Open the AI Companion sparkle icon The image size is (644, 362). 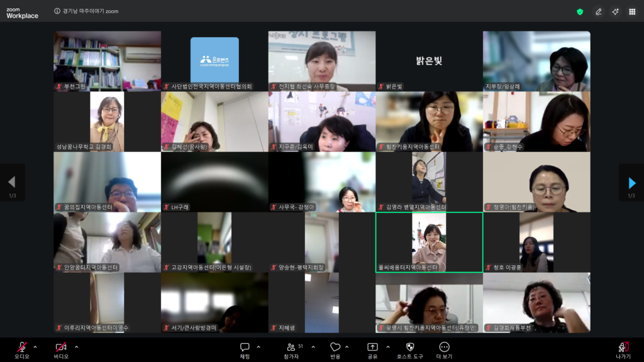point(615,11)
